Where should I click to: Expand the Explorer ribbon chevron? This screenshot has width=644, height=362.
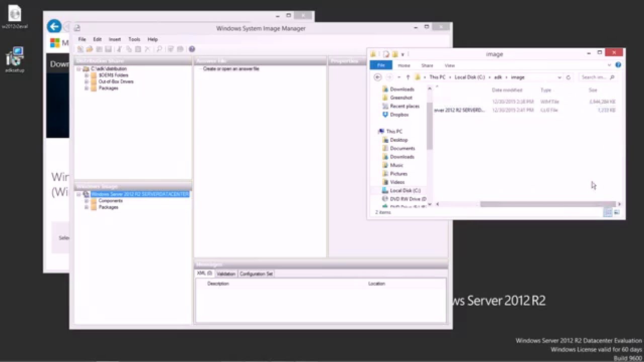click(x=609, y=65)
